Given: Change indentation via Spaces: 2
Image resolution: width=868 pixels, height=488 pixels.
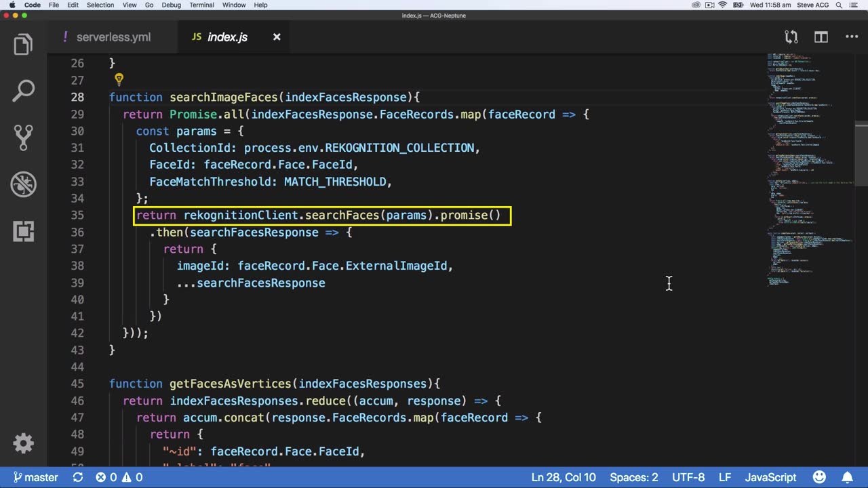Looking at the screenshot, I should pyautogui.click(x=633, y=477).
